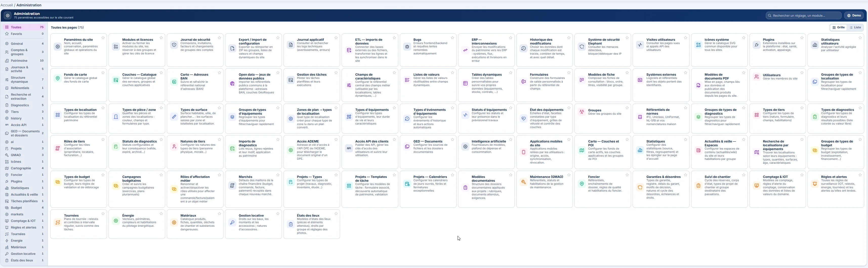Click the Administration gear icon in header
868x268 pixels.
8,15
